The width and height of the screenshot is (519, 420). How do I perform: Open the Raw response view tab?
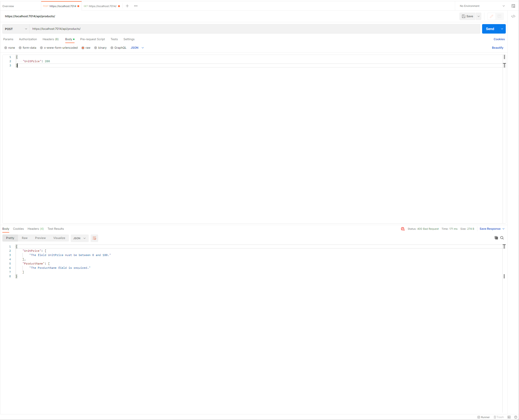pyautogui.click(x=24, y=238)
